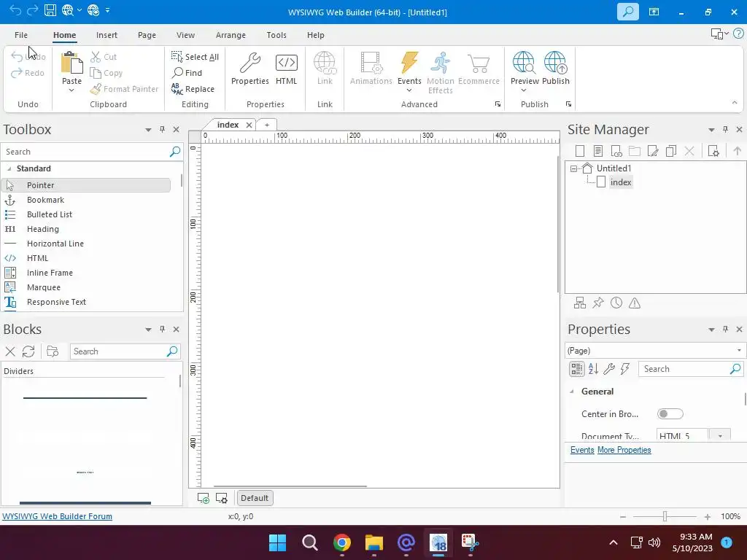Click the zoom slider handle
This screenshot has height=560, width=747.
(665, 516)
